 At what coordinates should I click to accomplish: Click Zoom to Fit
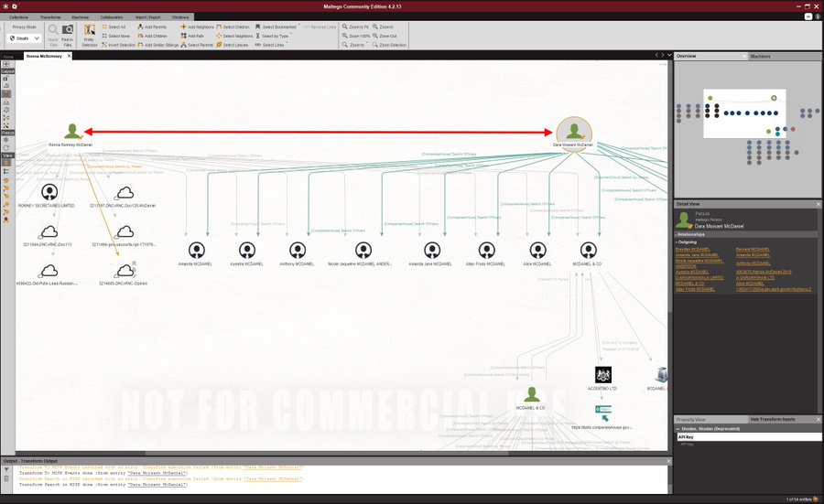[355, 27]
